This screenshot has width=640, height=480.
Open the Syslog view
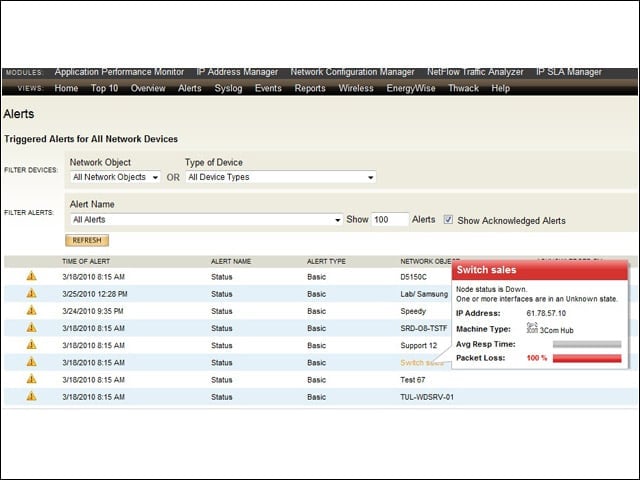228,88
